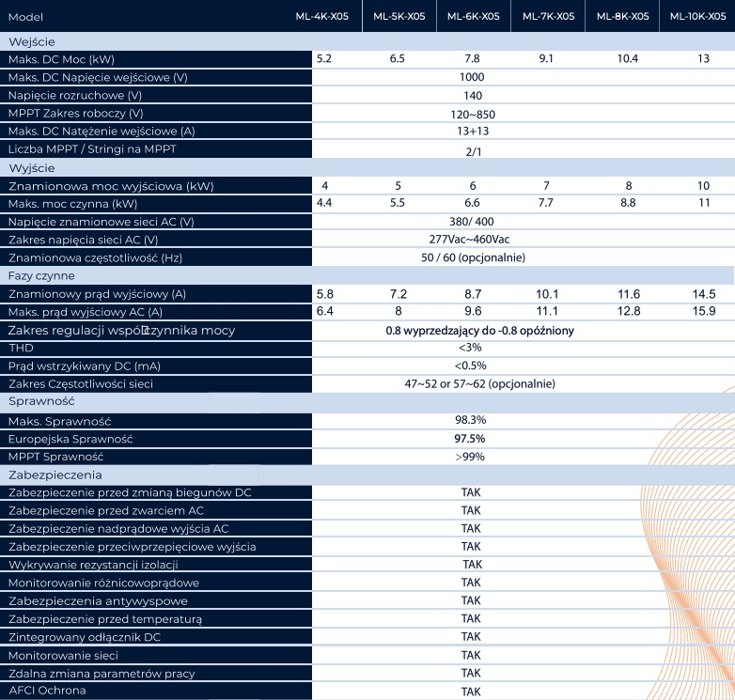Select the 98.3% maximum efficiency value

click(470, 421)
